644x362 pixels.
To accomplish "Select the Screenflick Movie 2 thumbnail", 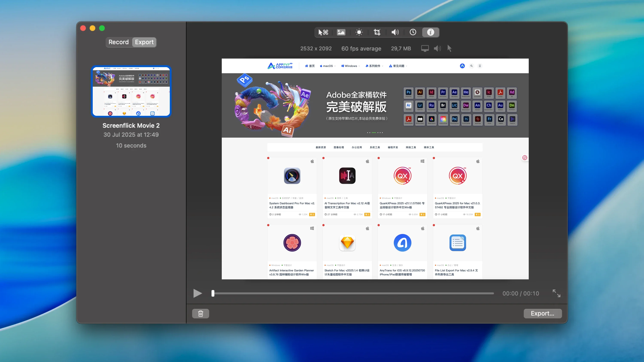I will click(x=131, y=91).
